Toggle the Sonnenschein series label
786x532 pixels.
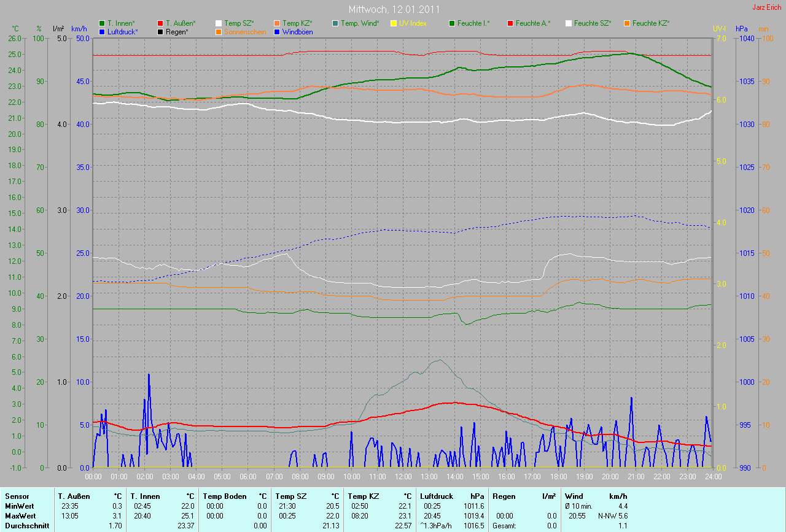pos(245,31)
